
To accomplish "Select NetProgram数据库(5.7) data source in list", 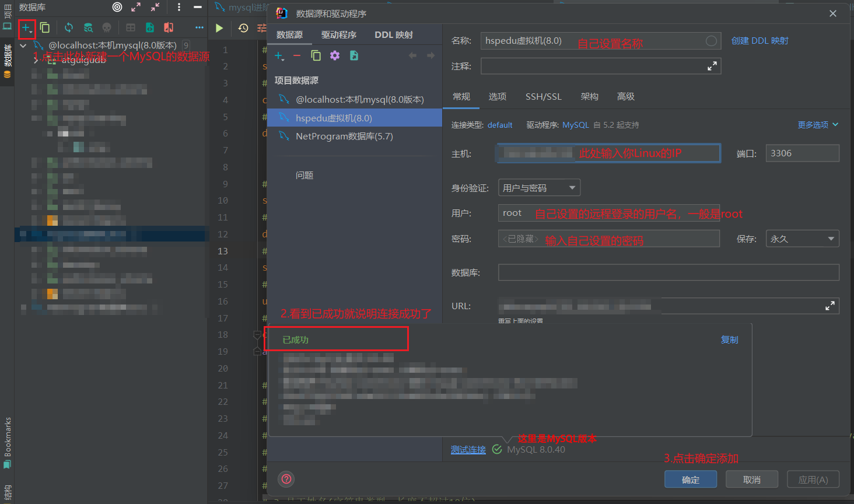I will pos(355,136).
